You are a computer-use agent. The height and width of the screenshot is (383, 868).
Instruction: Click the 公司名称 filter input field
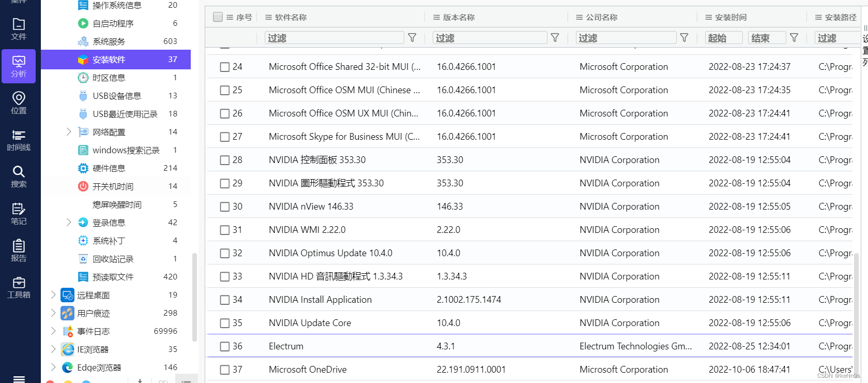tap(626, 38)
